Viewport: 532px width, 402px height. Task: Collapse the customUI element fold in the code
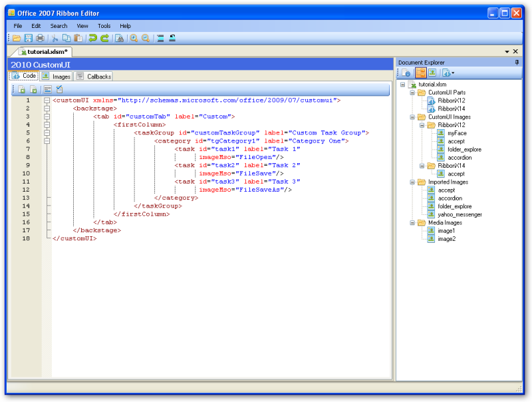[46, 99]
